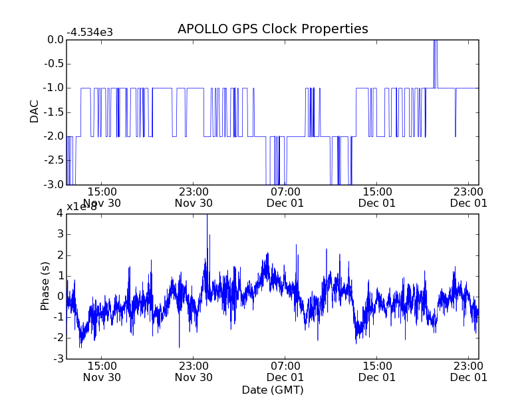Click the "-1.0" tick on the DAC axis
The width and height of the screenshot is (532, 399).
(54, 88)
